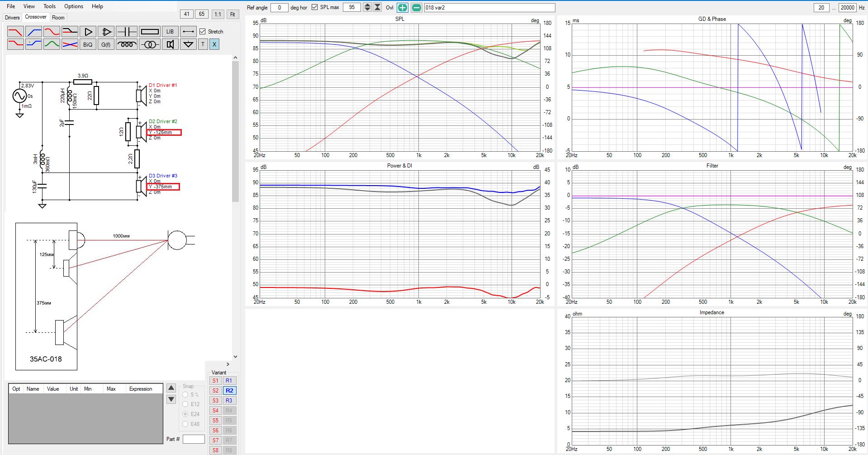This screenshot has height=455, width=868.
Task: Select the E12 snap radio button
Action: (x=185, y=404)
